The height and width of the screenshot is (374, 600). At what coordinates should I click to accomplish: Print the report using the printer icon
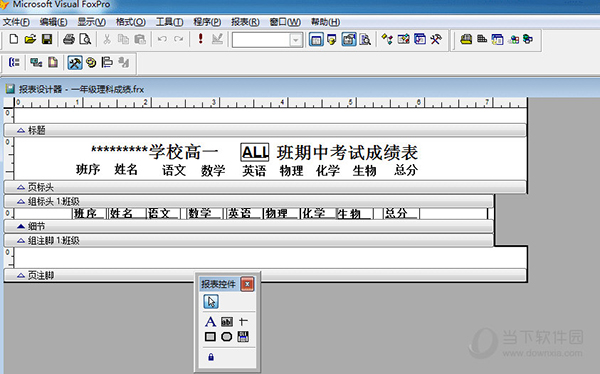tap(69, 39)
